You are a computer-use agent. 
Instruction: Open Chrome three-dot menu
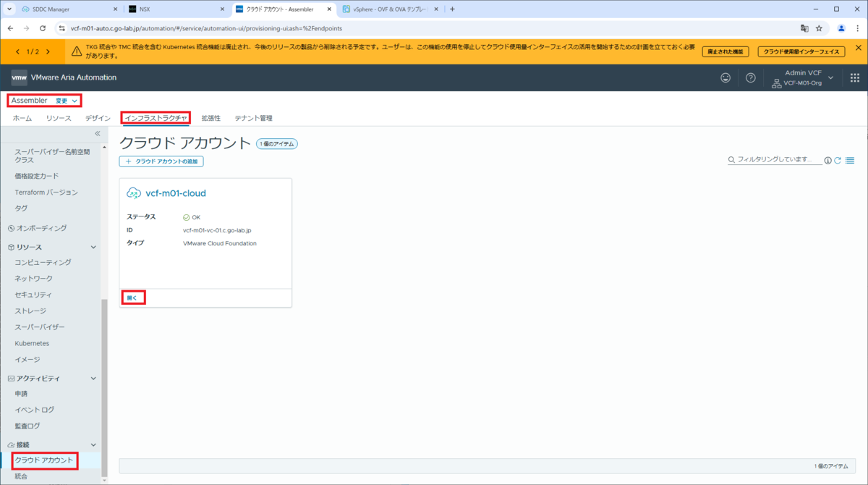(857, 28)
